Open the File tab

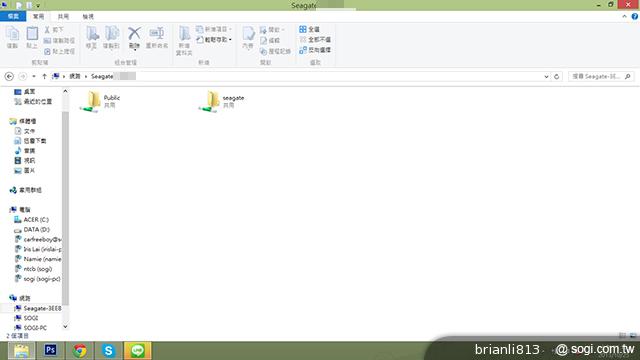tap(13, 16)
